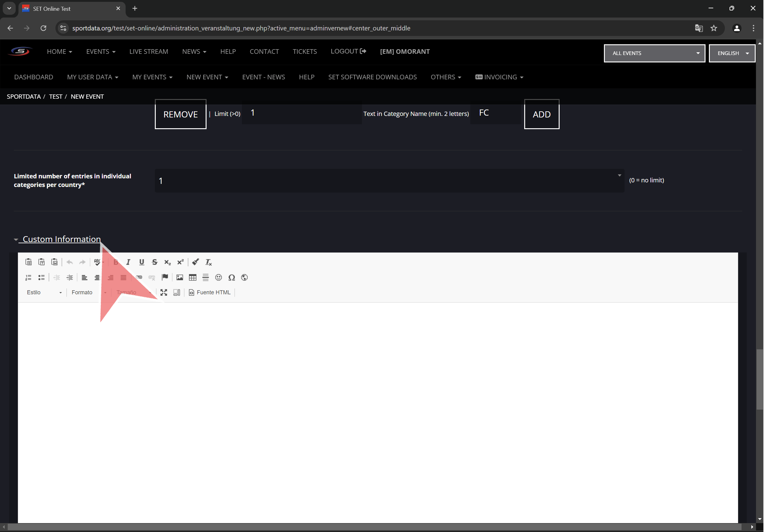764x532 pixels.
Task: Click the anchor flag icon
Action: point(165,277)
